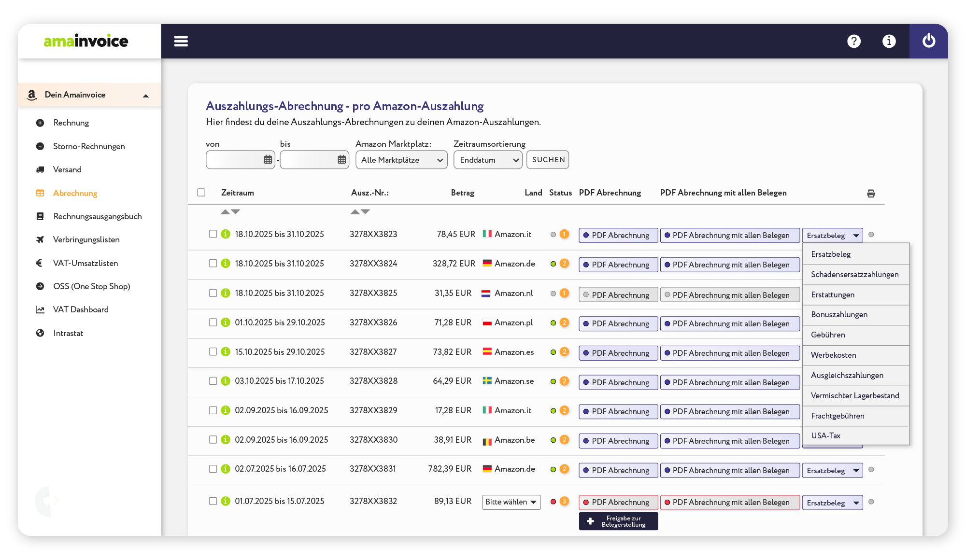Open the hamburger menu in the top bar
966x560 pixels.
pos(181,42)
